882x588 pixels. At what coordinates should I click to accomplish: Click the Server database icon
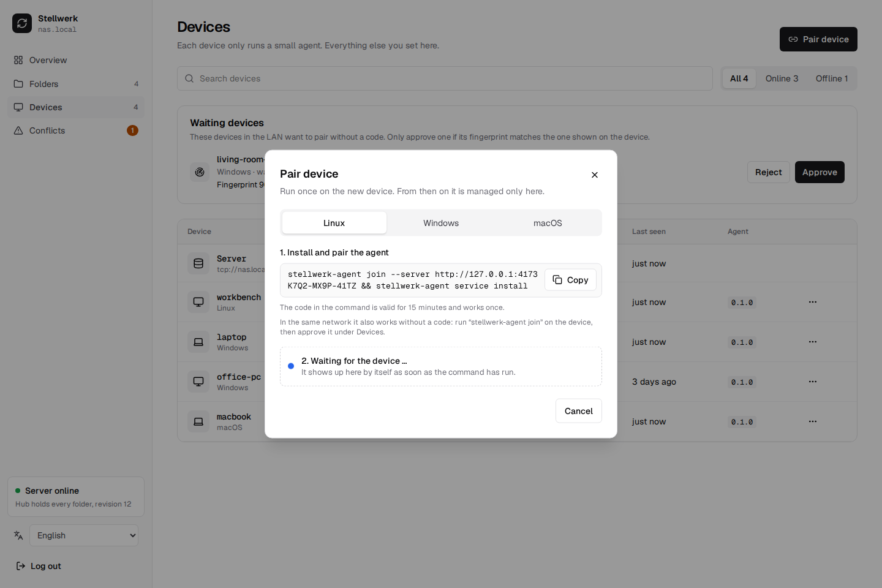click(198, 263)
